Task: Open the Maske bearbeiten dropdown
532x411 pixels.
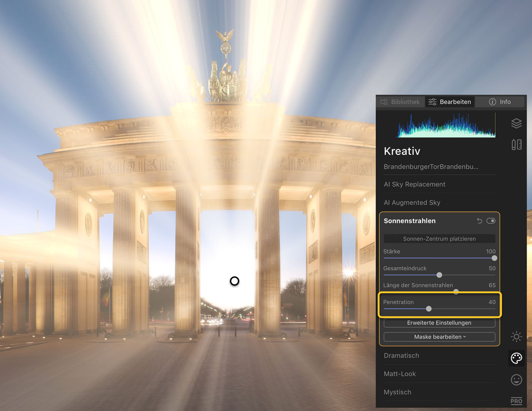Action: pyautogui.click(x=439, y=337)
